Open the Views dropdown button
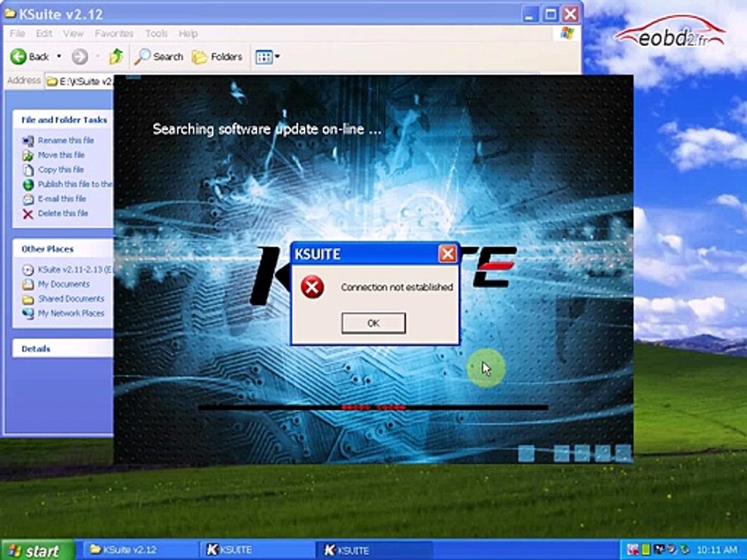The height and width of the screenshot is (560, 747). coord(267,57)
